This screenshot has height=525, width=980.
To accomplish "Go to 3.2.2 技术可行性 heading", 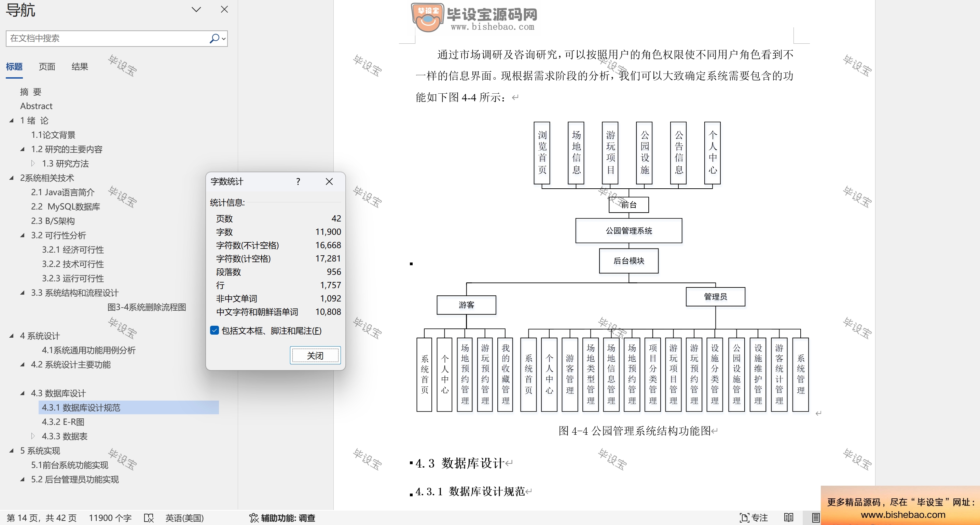I will [x=73, y=264].
